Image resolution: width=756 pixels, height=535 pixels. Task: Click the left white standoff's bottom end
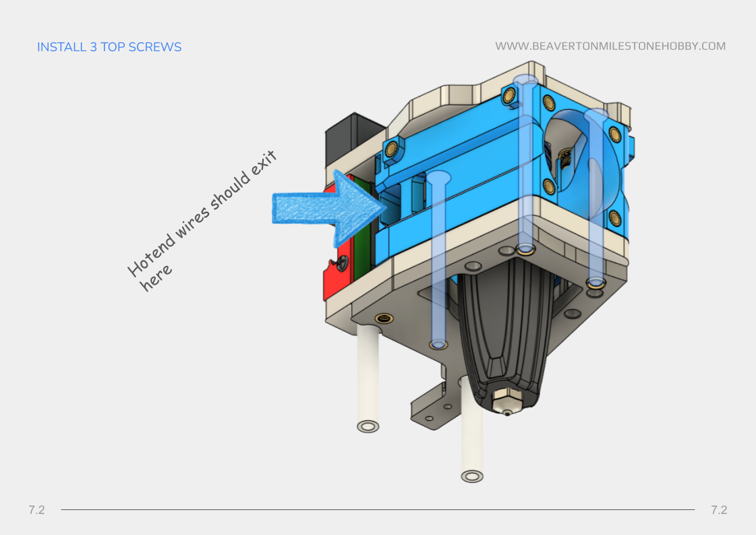[368, 426]
